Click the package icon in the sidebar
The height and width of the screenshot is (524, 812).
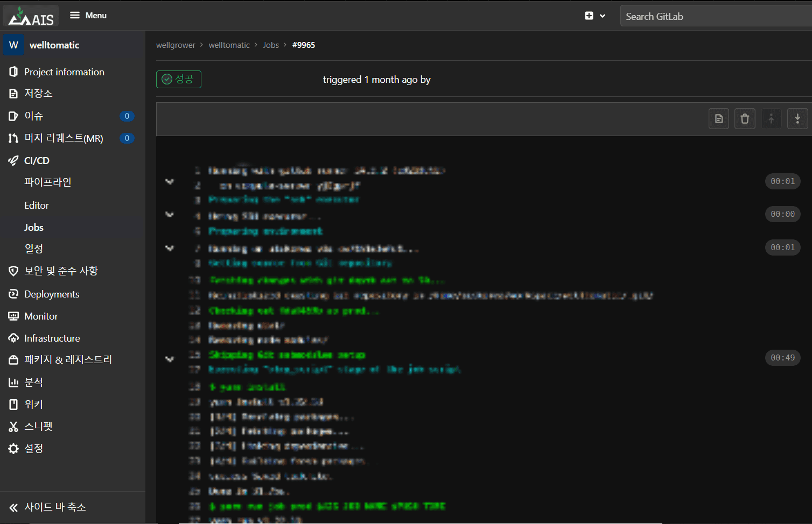[13, 360]
